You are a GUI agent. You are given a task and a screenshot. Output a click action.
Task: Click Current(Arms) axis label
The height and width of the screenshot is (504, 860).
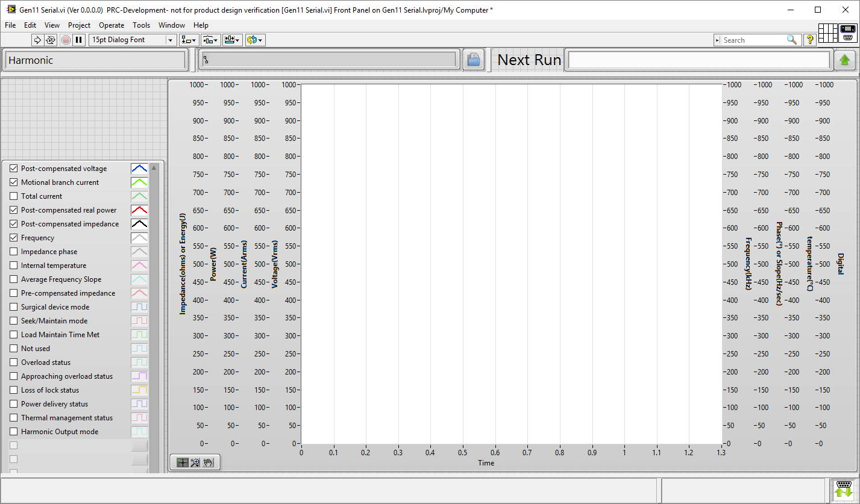click(244, 264)
